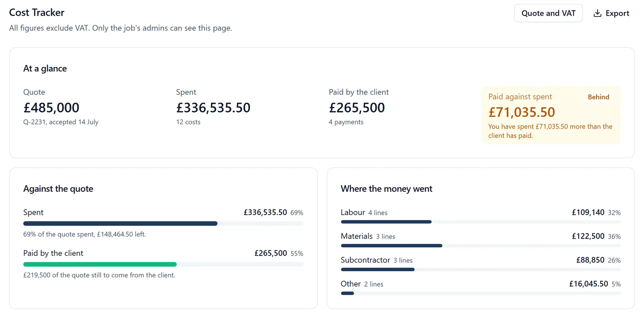
Task: Click the Other £16,045.50 amount
Action: pyautogui.click(x=588, y=284)
